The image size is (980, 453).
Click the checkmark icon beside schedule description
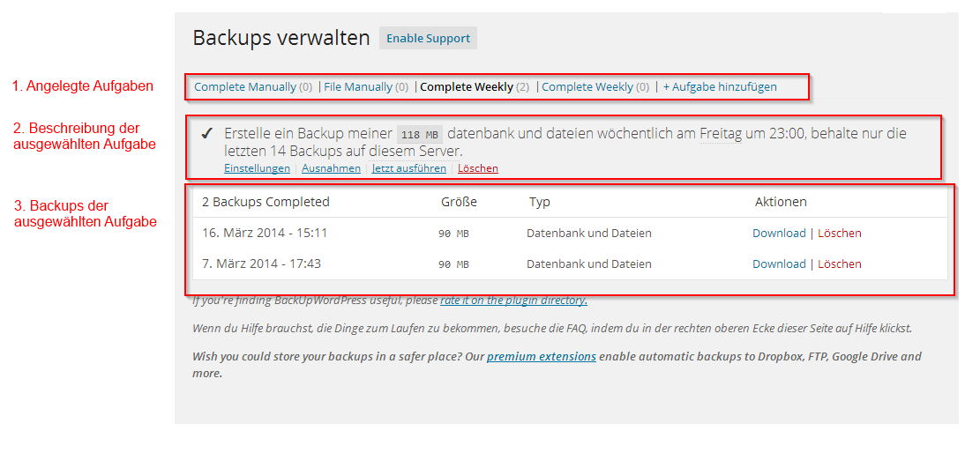(207, 134)
